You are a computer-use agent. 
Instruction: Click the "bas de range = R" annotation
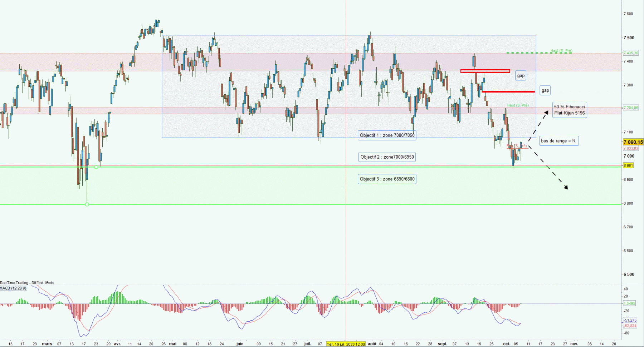[558, 141]
